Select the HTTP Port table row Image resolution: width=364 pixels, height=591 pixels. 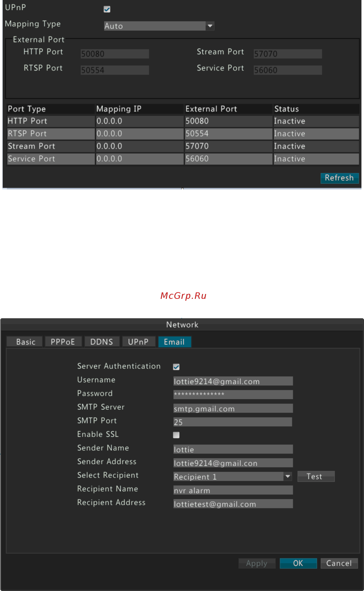coord(183,121)
